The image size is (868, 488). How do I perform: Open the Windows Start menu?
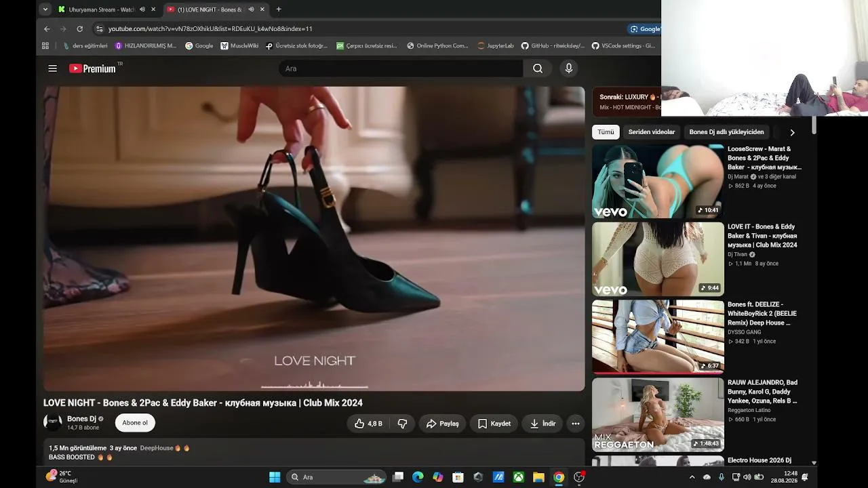275,477
